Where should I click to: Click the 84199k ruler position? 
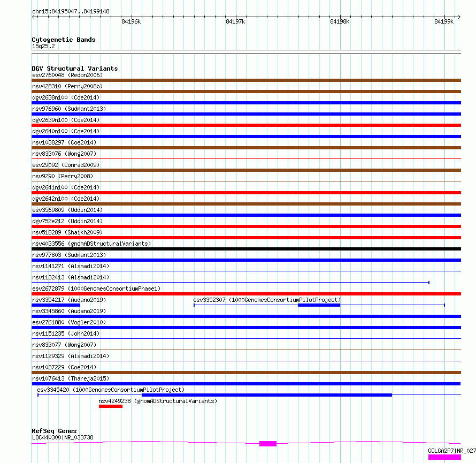tap(444, 21)
